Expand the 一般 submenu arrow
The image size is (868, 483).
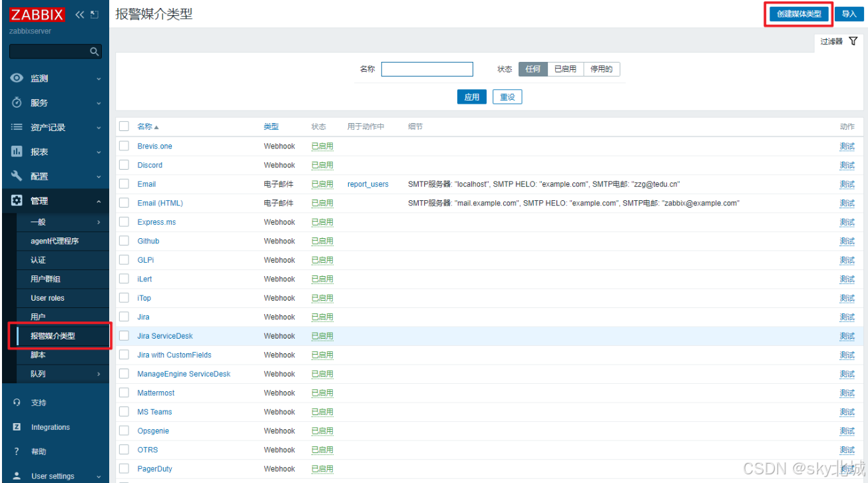[x=99, y=222]
